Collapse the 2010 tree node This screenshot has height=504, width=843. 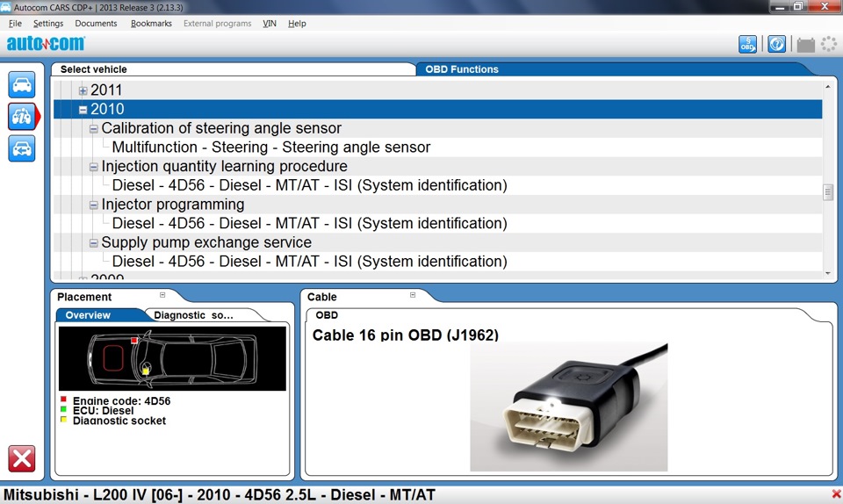pos(83,110)
